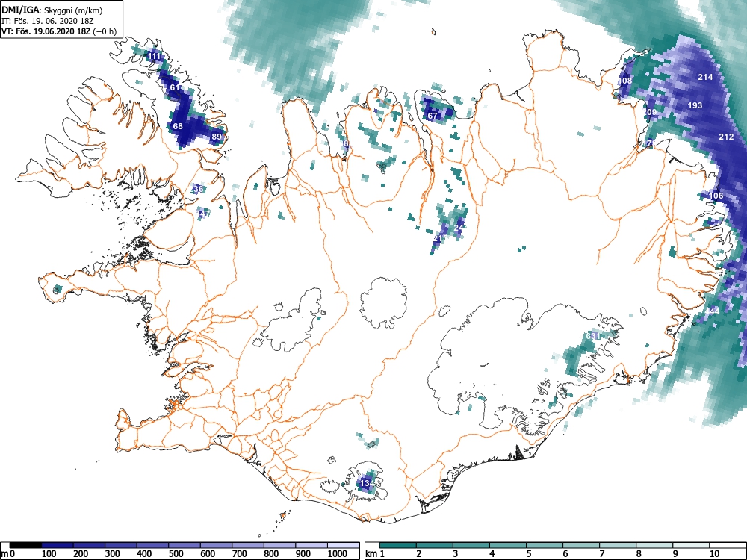
Task: Click the 106 visibility value in Eastfjords
Action: click(x=716, y=195)
